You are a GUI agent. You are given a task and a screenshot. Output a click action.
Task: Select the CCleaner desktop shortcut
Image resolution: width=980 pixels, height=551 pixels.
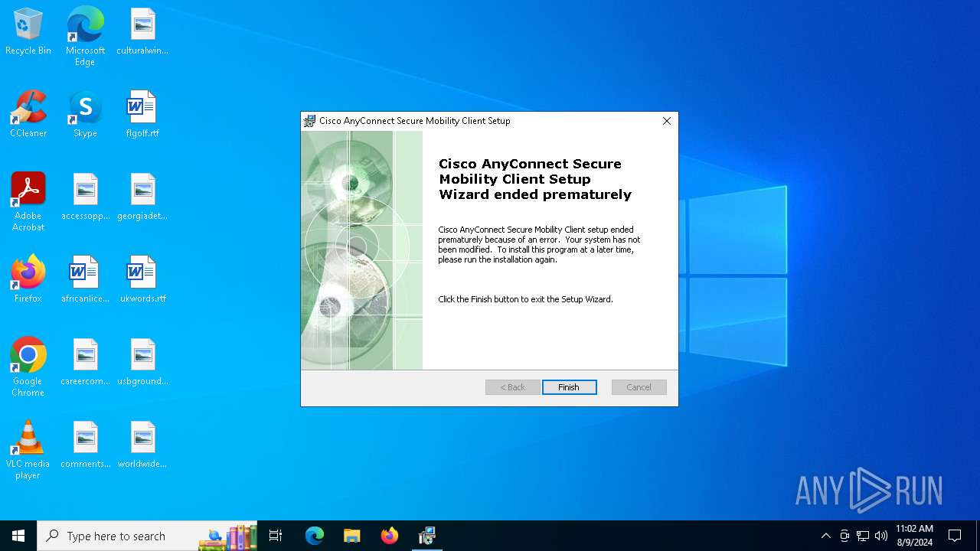[x=28, y=115]
